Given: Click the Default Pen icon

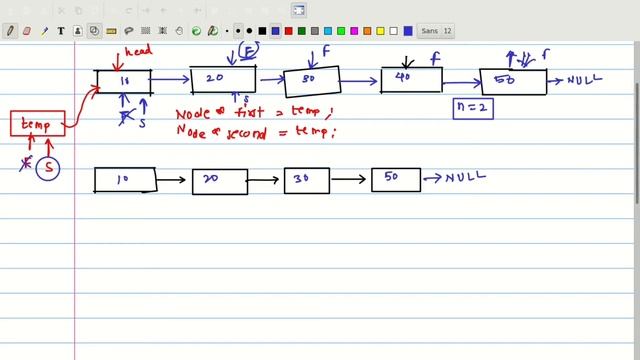Looking at the screenshot, I should (213, 31).
